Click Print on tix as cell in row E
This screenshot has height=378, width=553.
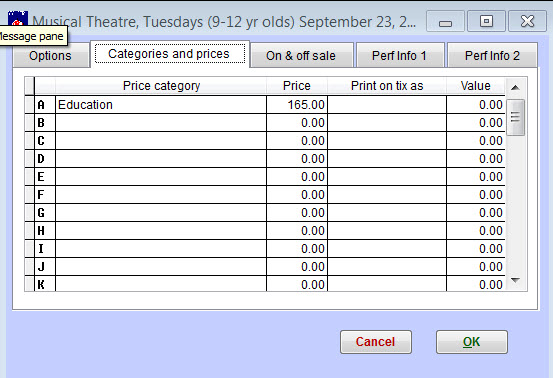point(387,177)
